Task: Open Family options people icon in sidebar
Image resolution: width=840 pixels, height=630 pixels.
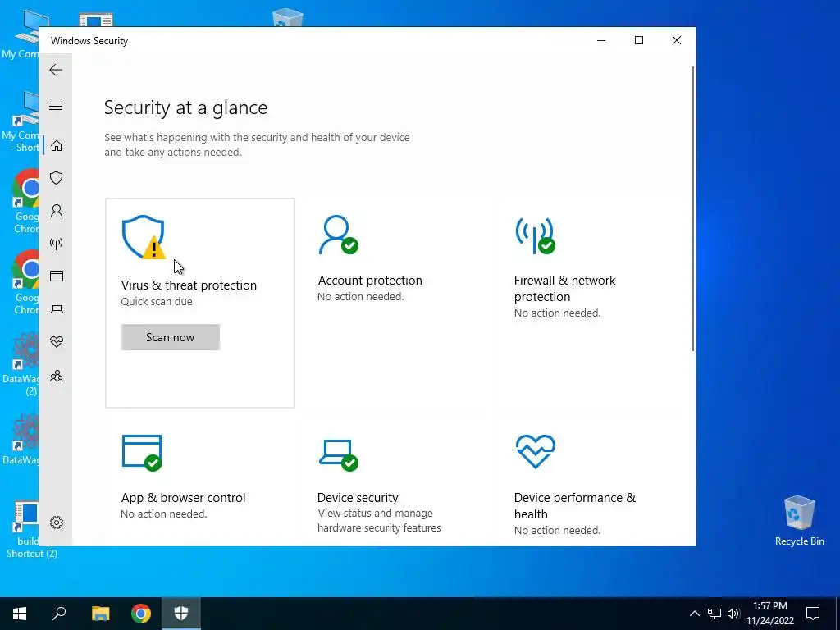Action: tap(57, 376)
